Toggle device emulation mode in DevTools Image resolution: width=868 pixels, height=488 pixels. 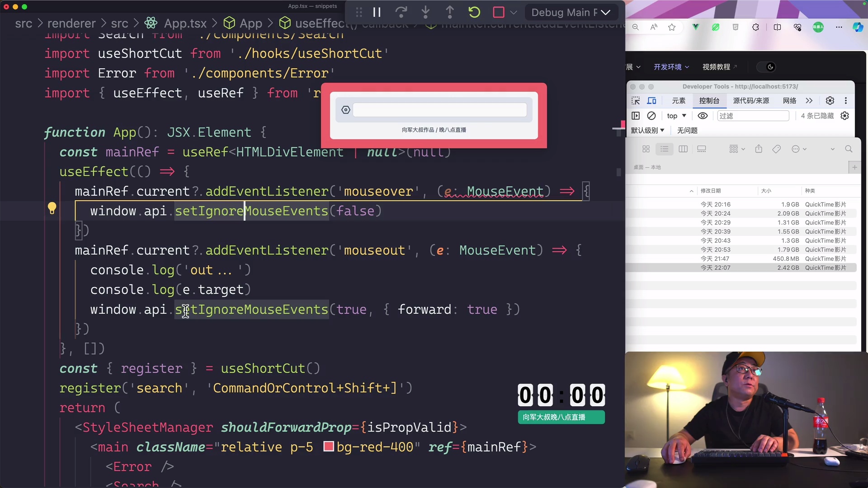(x=652, y=101)
